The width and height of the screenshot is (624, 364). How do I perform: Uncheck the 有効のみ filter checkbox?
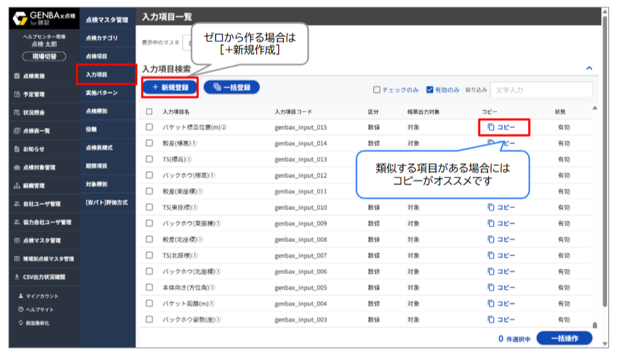(429, 90)
